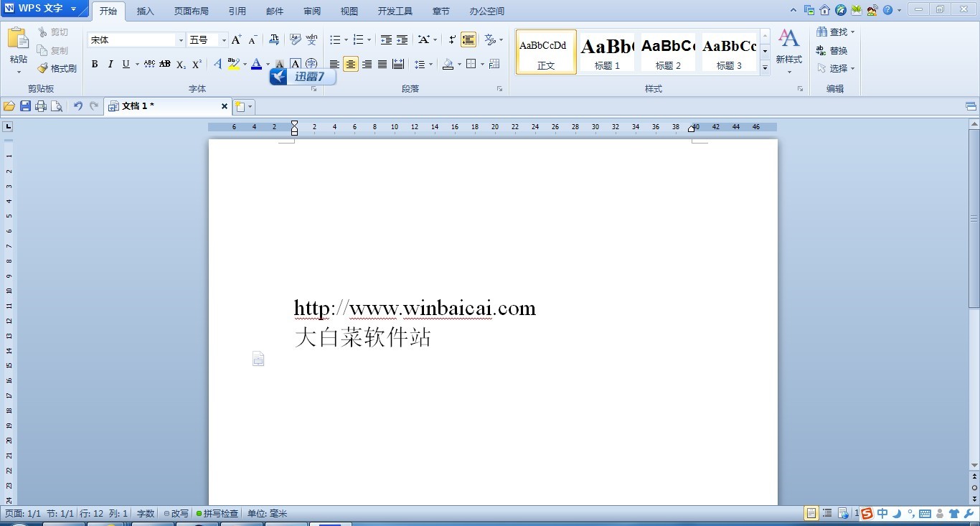Toggle 拼写检查 spell check in status bar
The height and width of the screenshot is (526, 980).
tap(217, 514)
